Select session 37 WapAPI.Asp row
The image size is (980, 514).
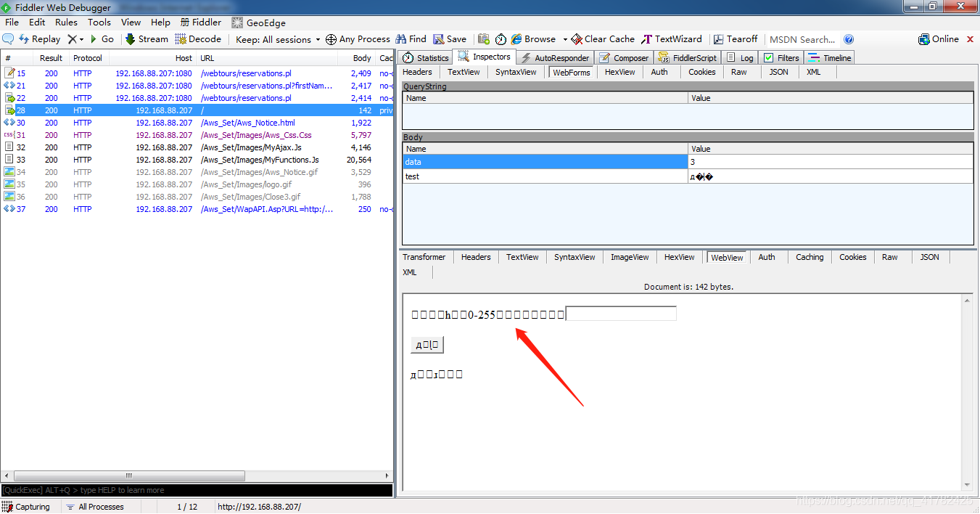pos(197,209)
